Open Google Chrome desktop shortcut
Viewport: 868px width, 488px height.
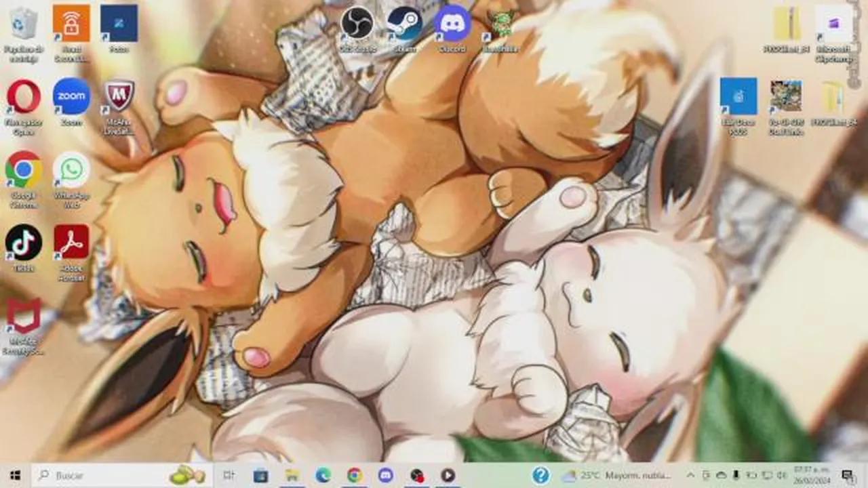pyautogui.click(x=24, y=180)
